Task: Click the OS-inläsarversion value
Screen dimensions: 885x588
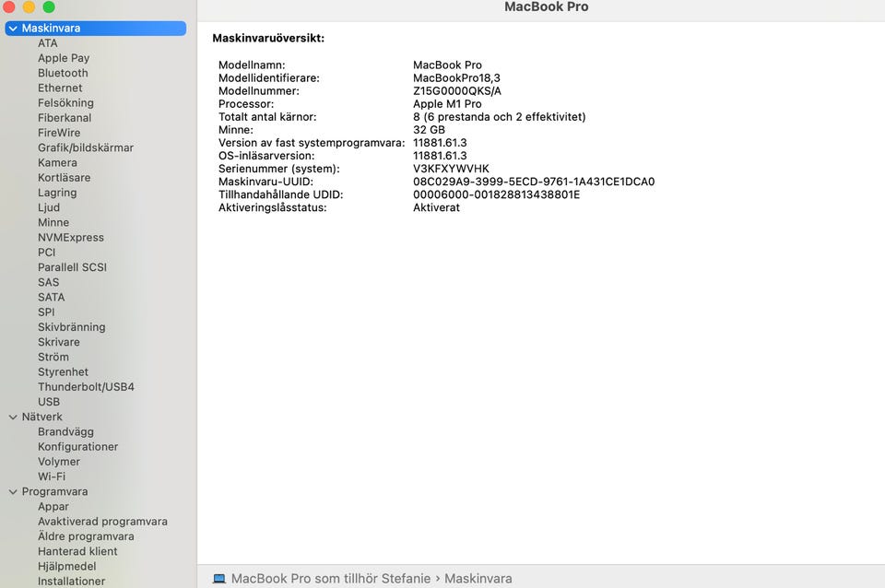Action: point(440,156)
